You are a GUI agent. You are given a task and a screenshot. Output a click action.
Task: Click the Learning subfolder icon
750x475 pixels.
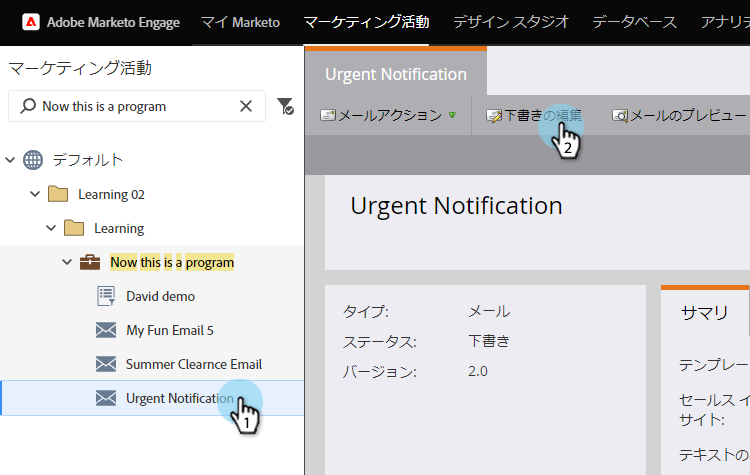(74, 228)
